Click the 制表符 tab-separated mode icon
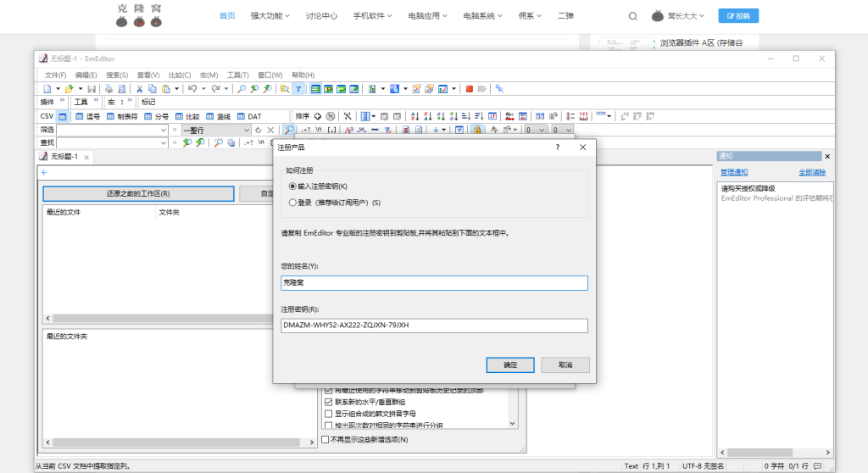Screen dimensions: 868x473 tap(122, 116)
